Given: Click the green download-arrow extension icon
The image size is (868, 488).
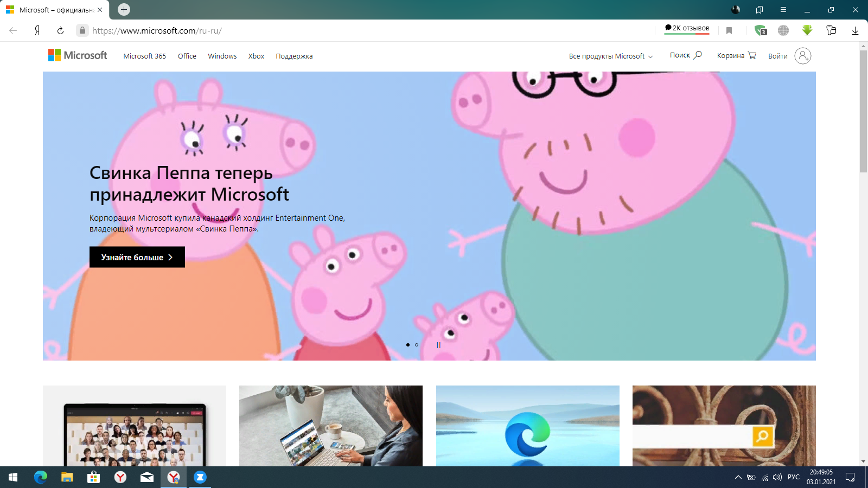Looking at the screenshot, I should (x=807, y=30).
